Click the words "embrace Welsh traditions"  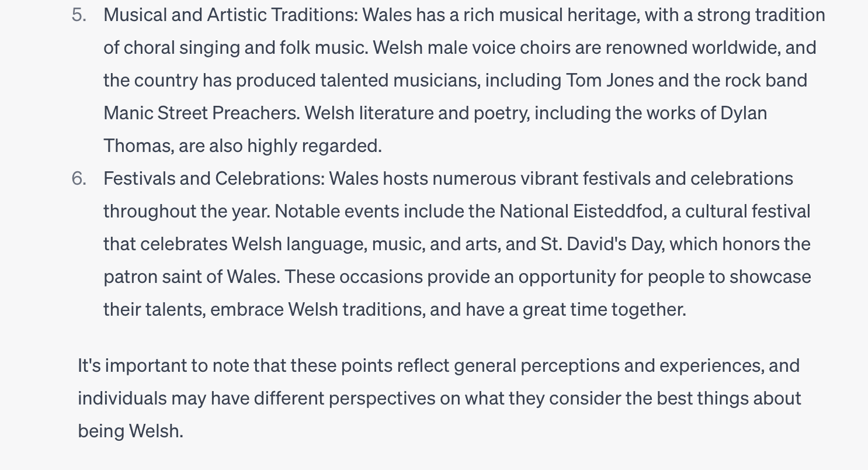tap(318, 310)
